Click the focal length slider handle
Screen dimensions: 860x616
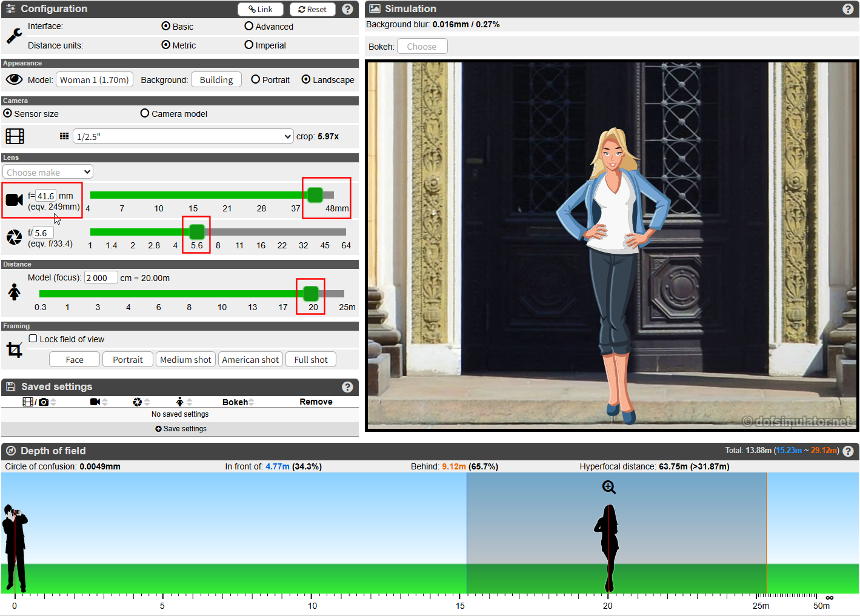pos(315,195)
